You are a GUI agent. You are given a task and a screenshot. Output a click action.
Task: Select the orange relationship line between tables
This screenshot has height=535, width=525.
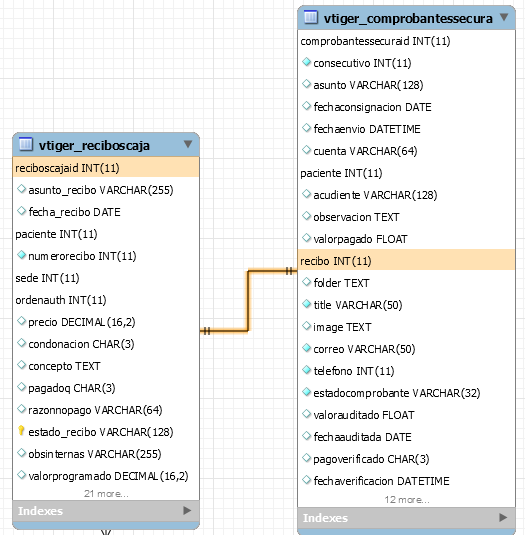248,301
